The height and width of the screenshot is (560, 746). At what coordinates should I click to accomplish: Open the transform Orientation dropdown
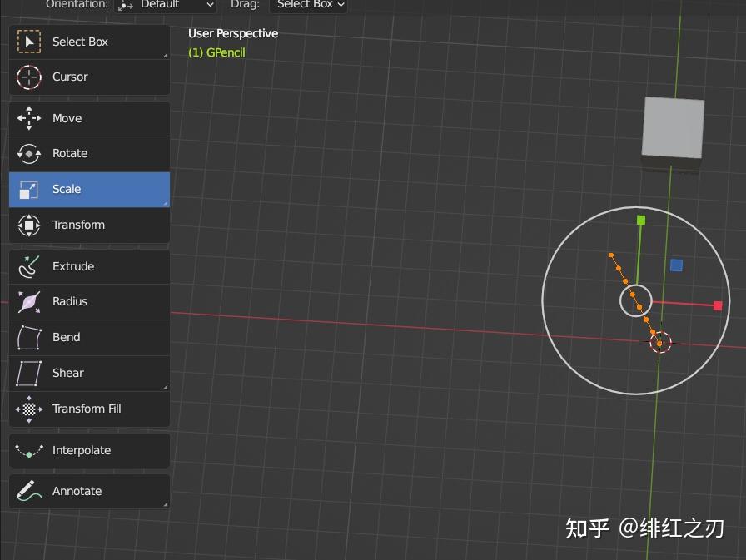point(165,5)
